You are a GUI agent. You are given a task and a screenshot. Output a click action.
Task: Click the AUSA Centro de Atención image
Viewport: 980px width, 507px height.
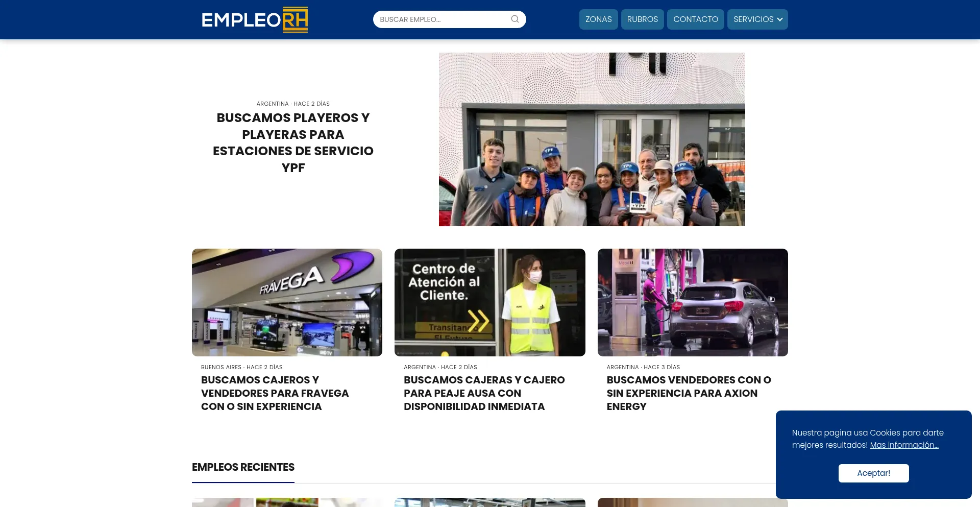tap(489, 302)
